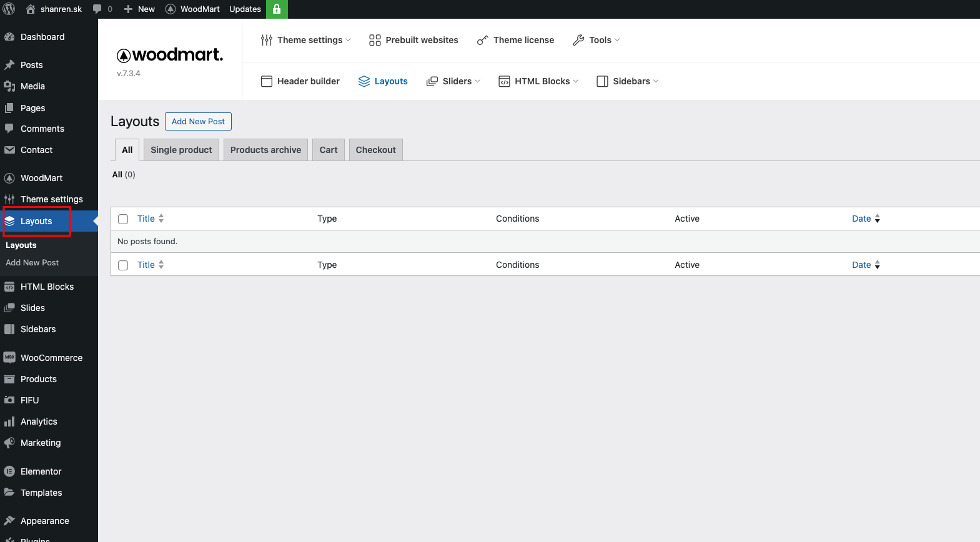Image resolution: width=980 pixels, height=542 pixels.
Task: Click the All (0) filter link
Action: pos(124,174)
